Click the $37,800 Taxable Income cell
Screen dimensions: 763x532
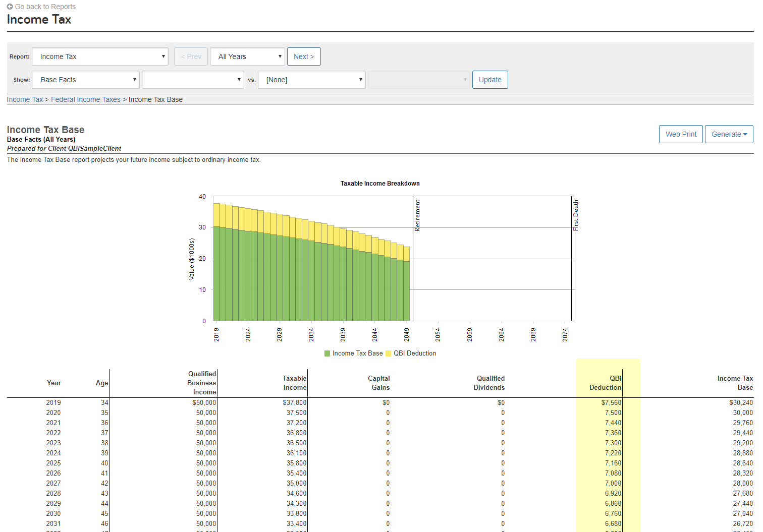pyautogui.click(x=295, y=402)
